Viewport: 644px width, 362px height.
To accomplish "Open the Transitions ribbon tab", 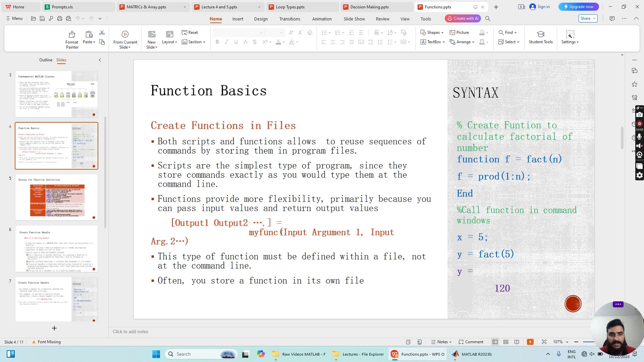I will [289, 19].
